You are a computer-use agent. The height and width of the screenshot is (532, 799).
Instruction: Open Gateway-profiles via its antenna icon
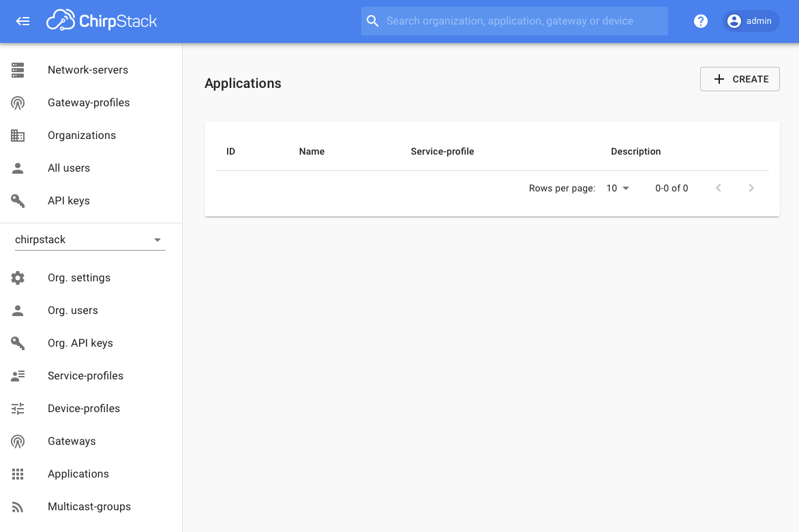click(17, 102)
